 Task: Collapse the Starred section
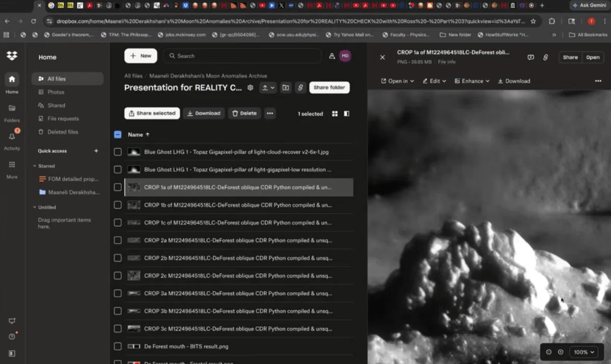coord(35,166)
